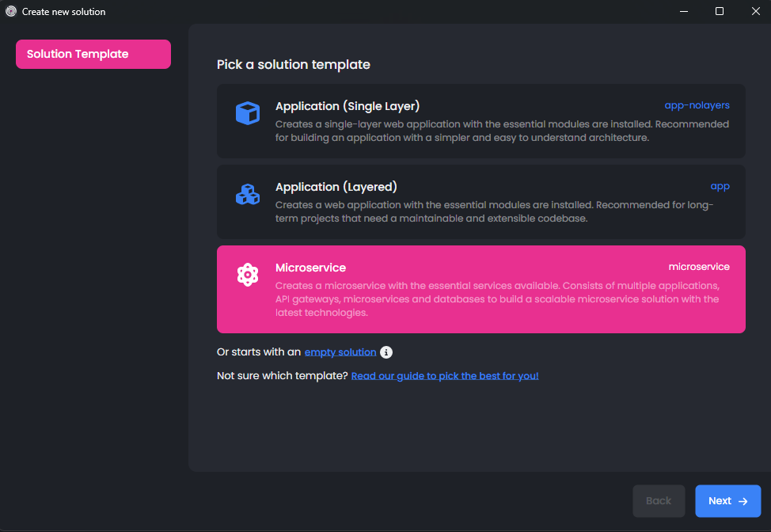Choose the Application (Layered) template title
Image resolution: width=771 pixels, height=532 pixels.
point(336,187)
